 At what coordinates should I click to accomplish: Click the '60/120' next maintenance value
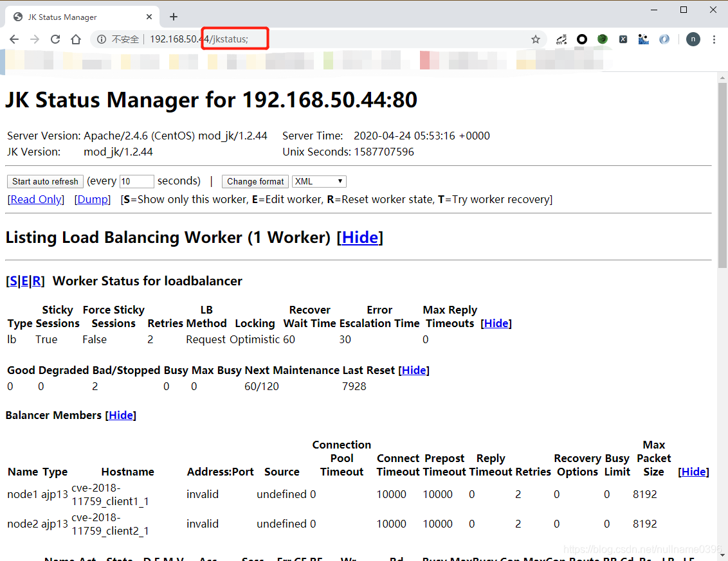point(262,386)
